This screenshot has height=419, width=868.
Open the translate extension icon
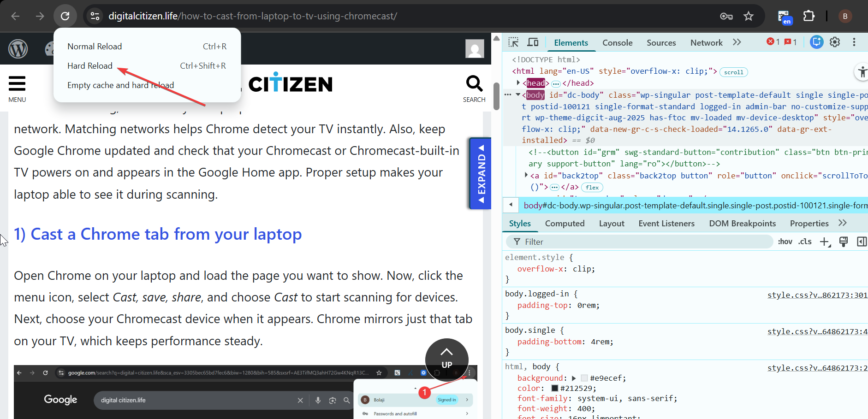pos(785,17)
